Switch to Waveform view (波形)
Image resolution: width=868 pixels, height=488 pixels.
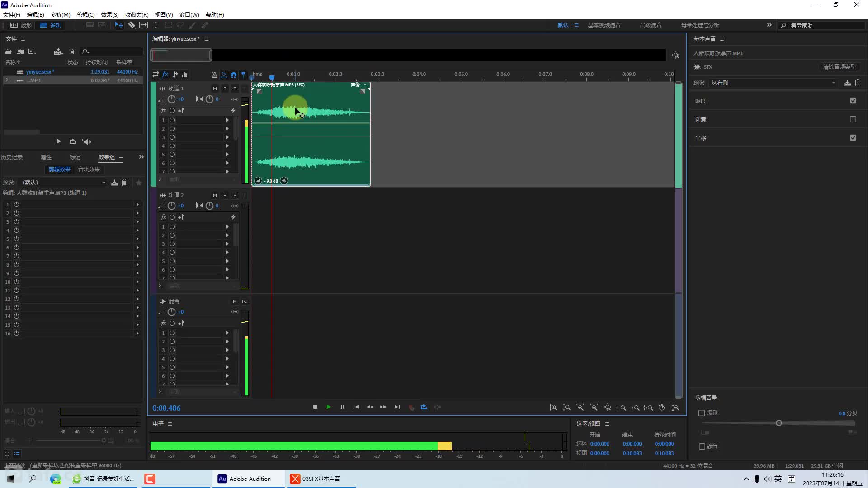coord(21,25)
